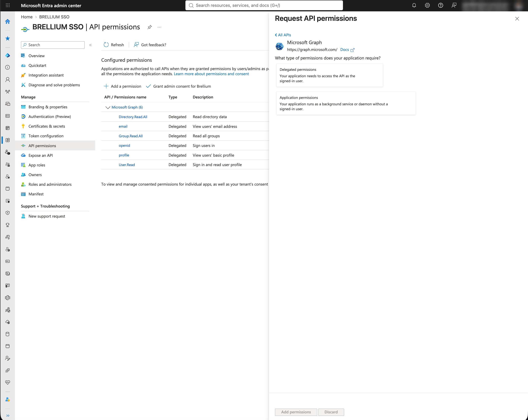528x420 pixels.
Task: Close the Request API permissions panel
Action: pyautogui.click(x=517, y=19)
